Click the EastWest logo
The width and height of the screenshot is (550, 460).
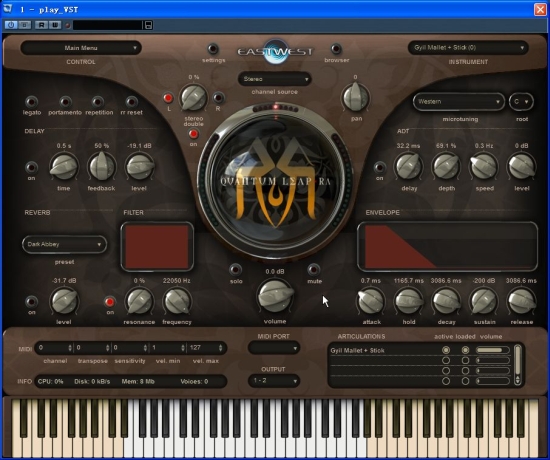coord(275,52)
